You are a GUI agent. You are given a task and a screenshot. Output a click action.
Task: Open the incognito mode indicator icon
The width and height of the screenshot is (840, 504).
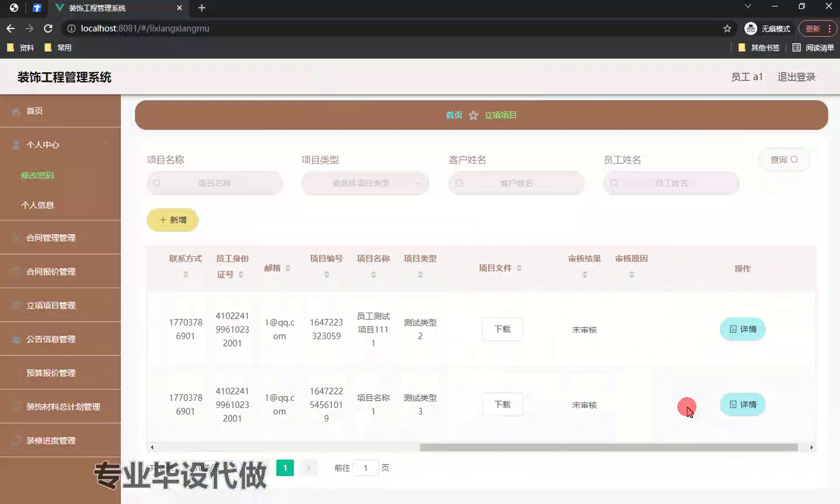pyautogui.click(x=751, y=29)
